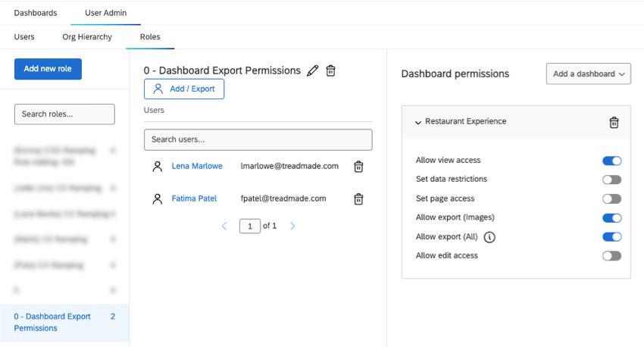Open Lena Marlowe's user link
This screenshot has height=347, width=644.
click(x=197, y=166)
